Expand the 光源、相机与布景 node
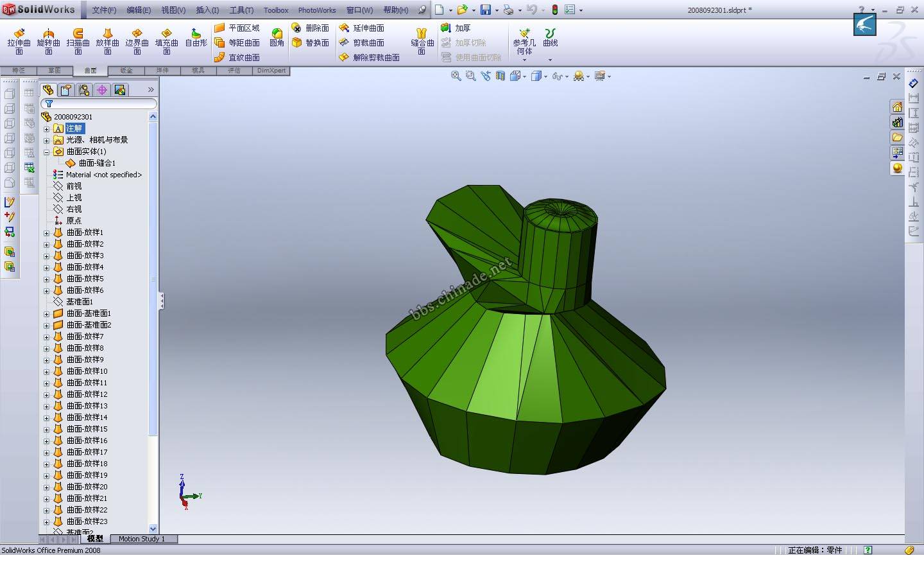 [46, 140]
